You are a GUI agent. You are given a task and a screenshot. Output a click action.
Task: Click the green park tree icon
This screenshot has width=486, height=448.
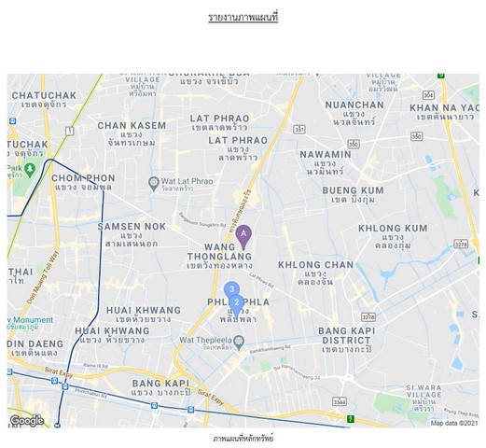[30, 170]
